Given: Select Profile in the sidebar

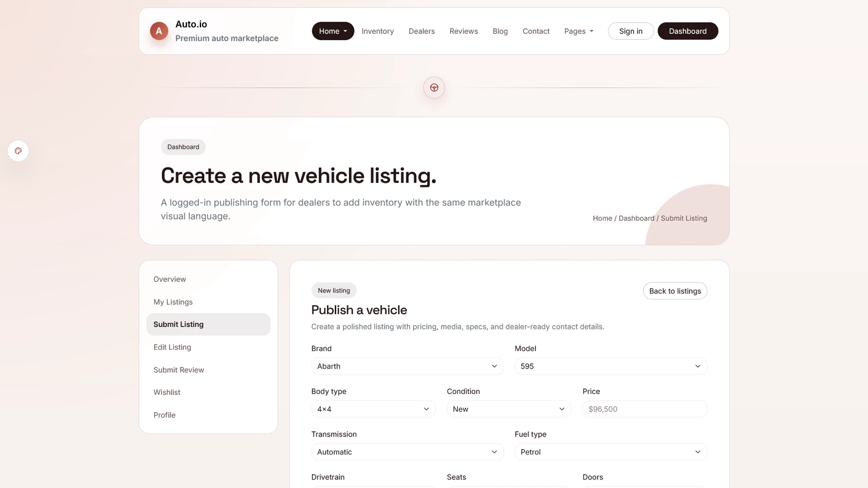Looking at the screenshot, I should click(208, 415).
